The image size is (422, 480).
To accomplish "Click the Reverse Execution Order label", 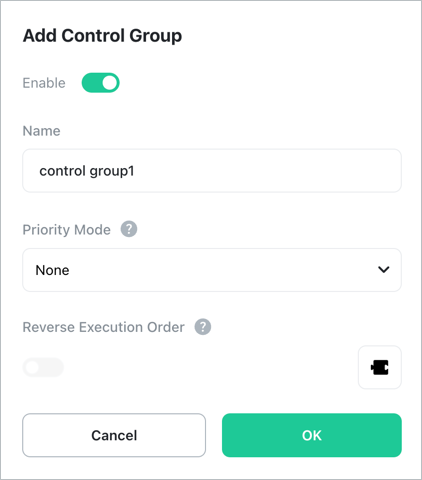I will pyautogui.click(x=103, y=327).
